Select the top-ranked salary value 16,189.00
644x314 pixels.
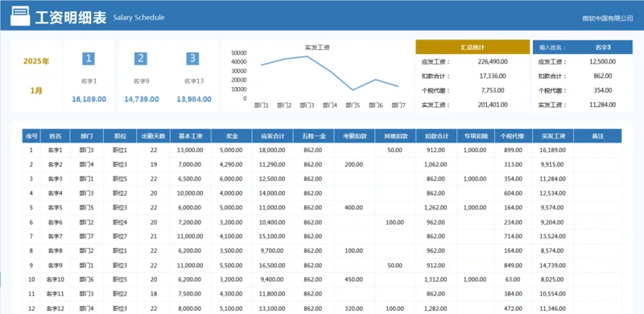[x=89, y=99]
